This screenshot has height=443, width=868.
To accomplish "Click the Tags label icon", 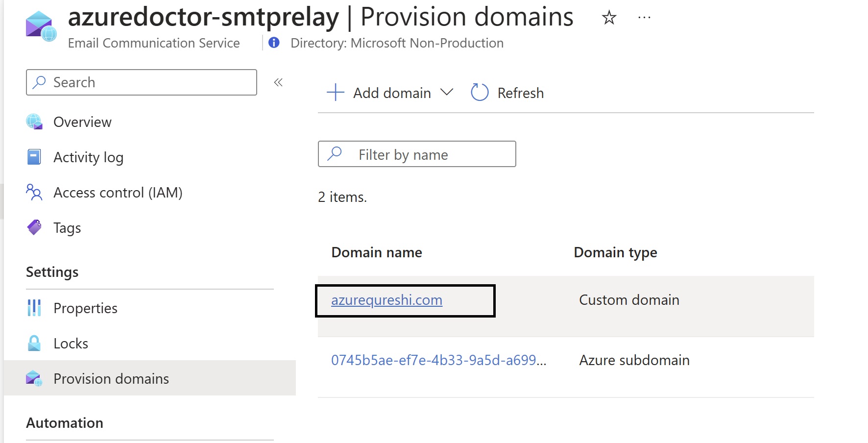I will pyautogui.click(x=34, y=227).
